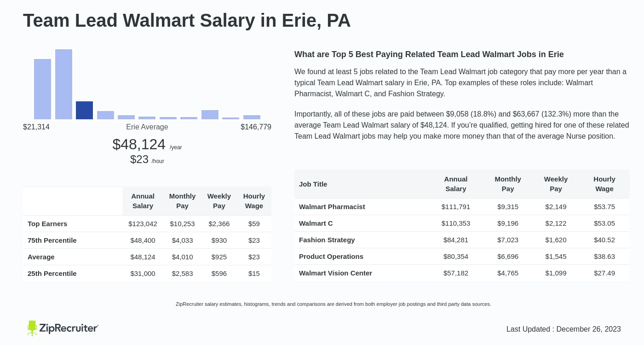The height and width of the screenshot is (345, 644).
Task: Click the Last Updated December 26, 2023 text
Action: [x=563, y=329]
